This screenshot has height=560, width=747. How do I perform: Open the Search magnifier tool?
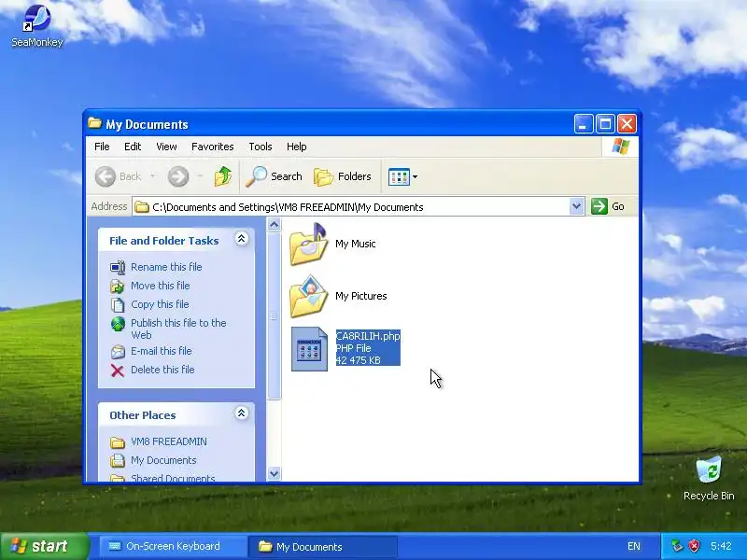256,176
